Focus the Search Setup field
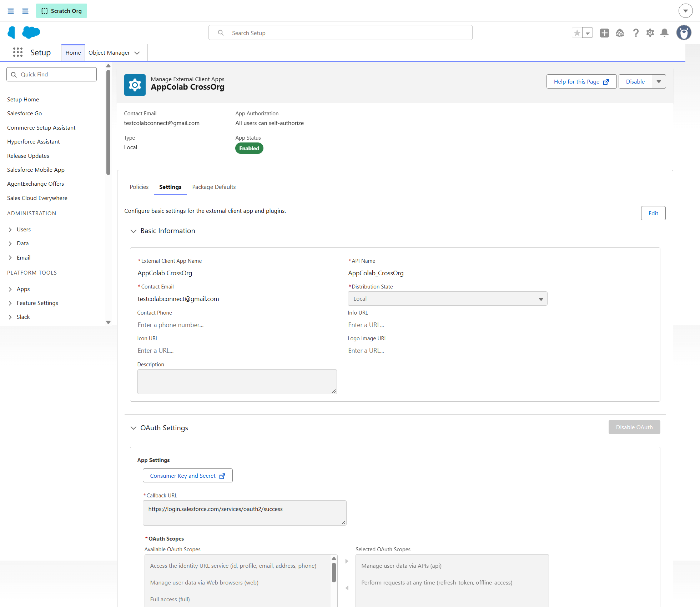This screenshot has height=607, width=700. click(x=341, y=33)
